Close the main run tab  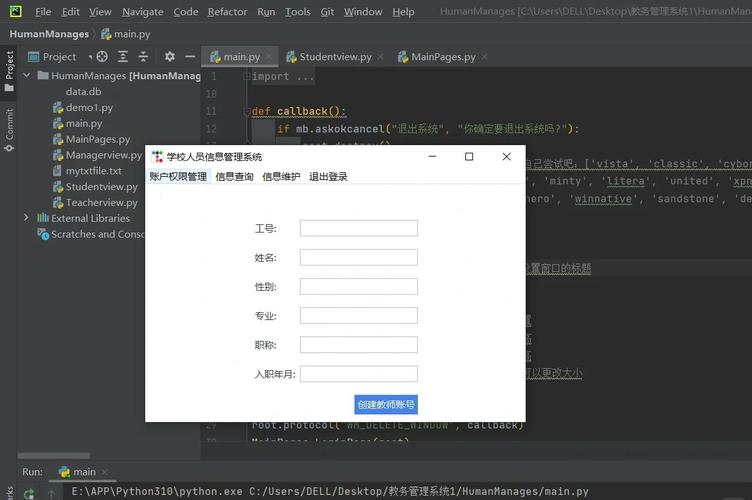(x=105, y=472)
